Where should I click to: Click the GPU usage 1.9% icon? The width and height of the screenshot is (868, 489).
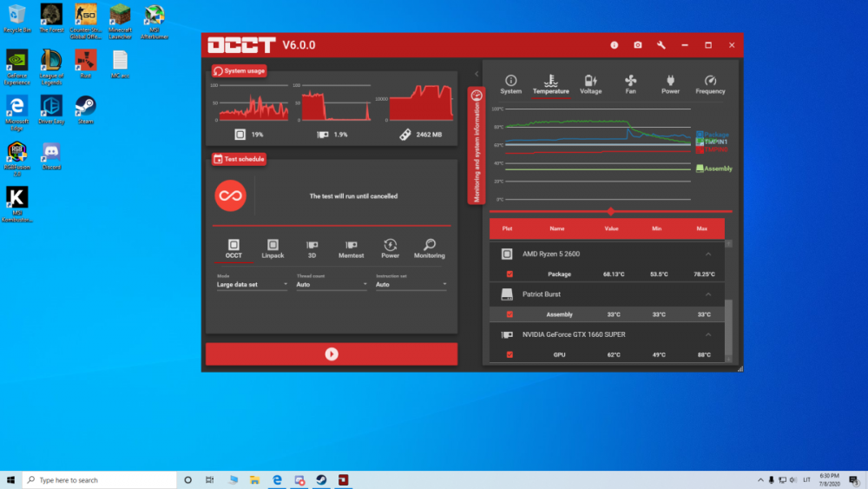click(323, 135)
